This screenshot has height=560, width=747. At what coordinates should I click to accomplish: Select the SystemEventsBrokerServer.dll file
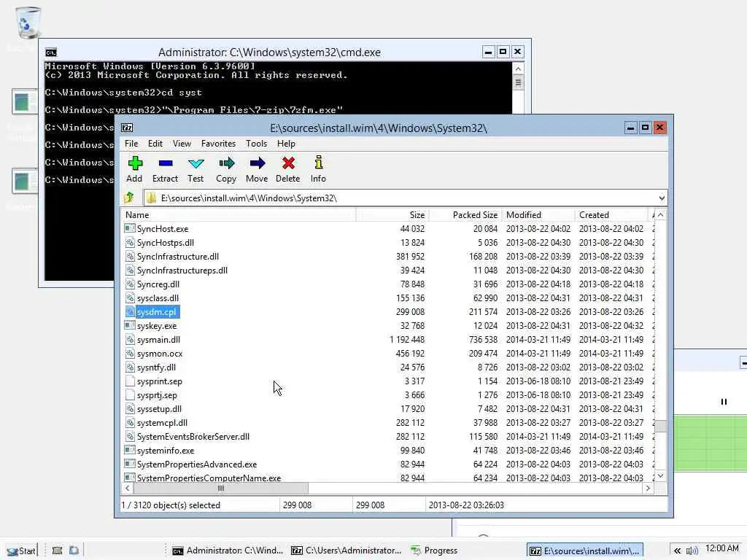[193, 437]
